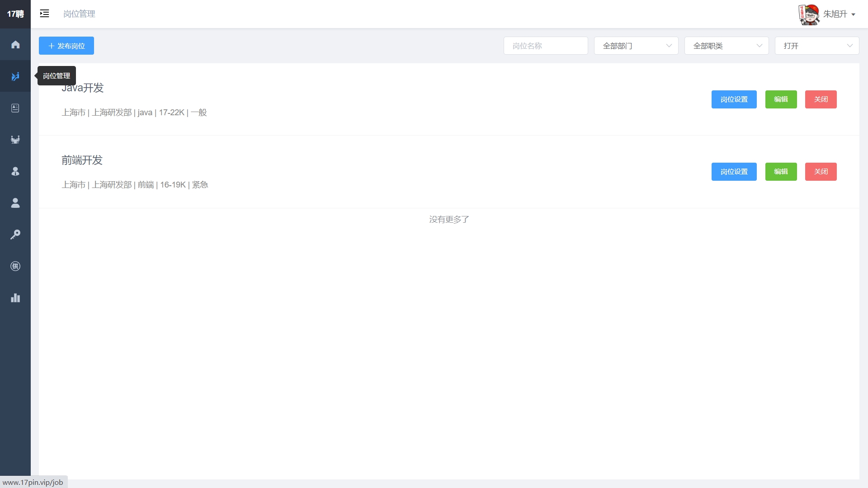Expand the 全部部门 department dropdown

[x=636, y=46]
